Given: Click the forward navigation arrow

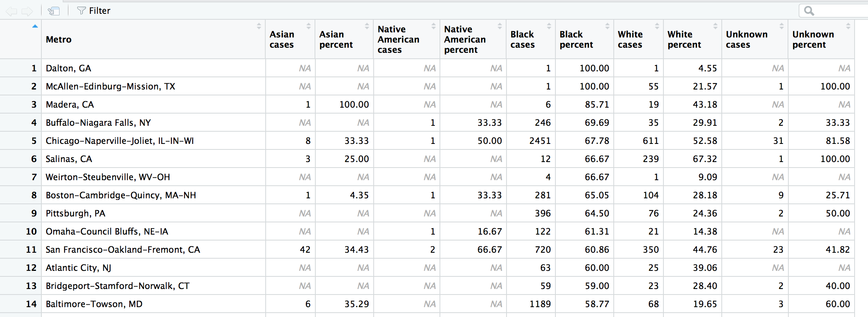Looking at the screenshot, I should [x=27, y=11].
